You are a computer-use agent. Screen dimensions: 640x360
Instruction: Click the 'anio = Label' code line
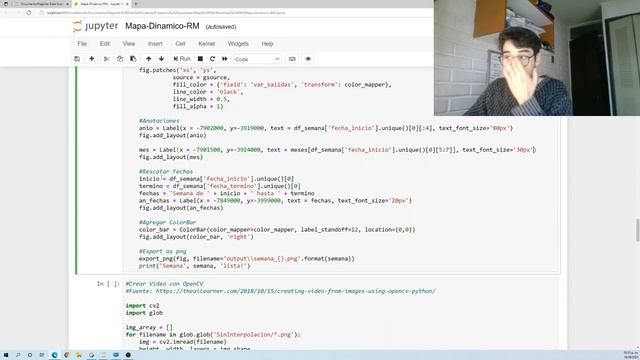326,128
